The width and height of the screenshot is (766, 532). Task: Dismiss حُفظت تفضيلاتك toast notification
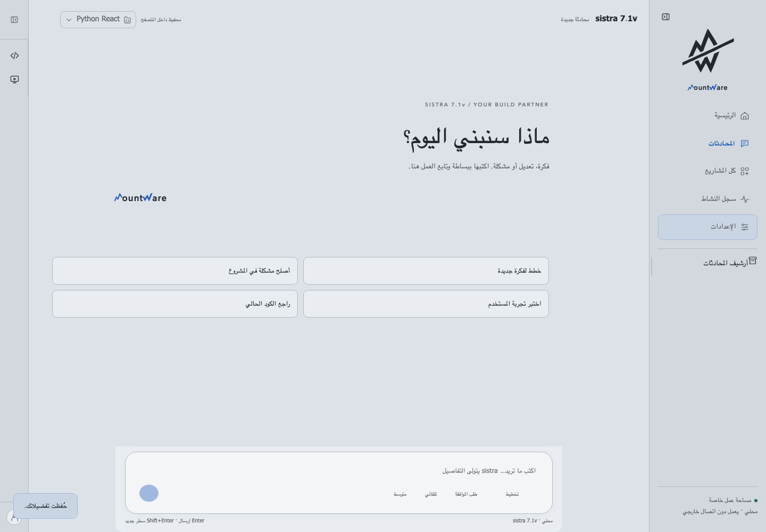45,506
